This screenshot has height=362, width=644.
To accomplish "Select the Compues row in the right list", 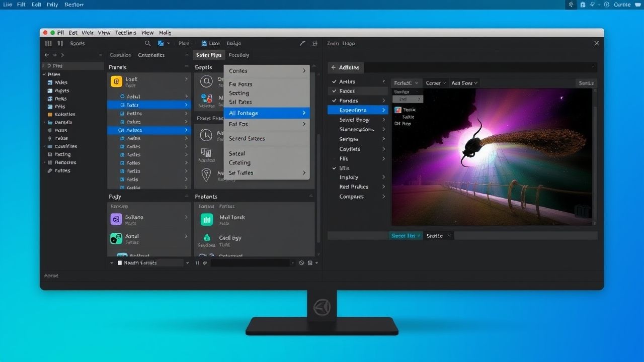I will pos(357,197).
